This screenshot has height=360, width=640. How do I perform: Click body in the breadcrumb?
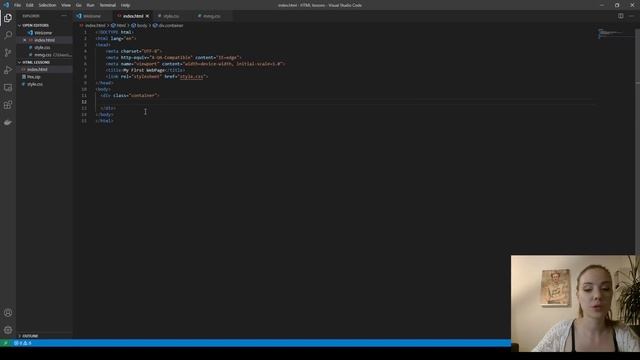pos(142,25)
